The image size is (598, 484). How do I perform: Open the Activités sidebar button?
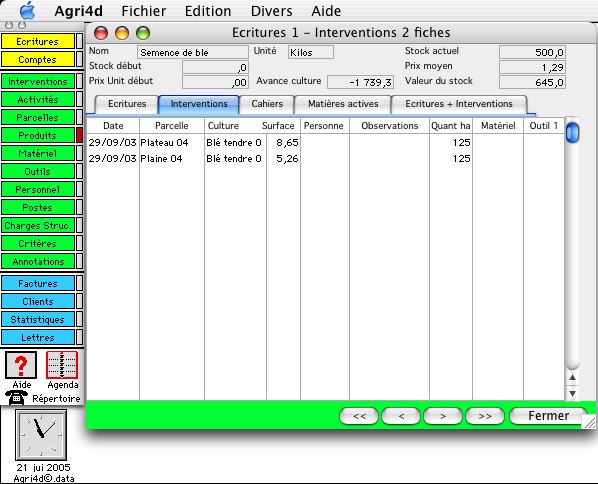37,99
